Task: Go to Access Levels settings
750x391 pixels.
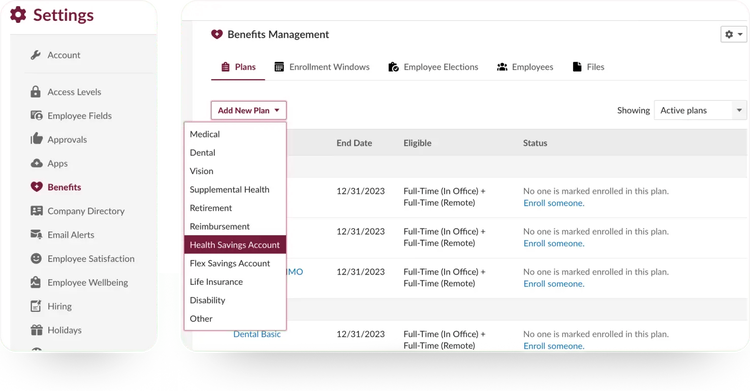Action: point(74,92)
